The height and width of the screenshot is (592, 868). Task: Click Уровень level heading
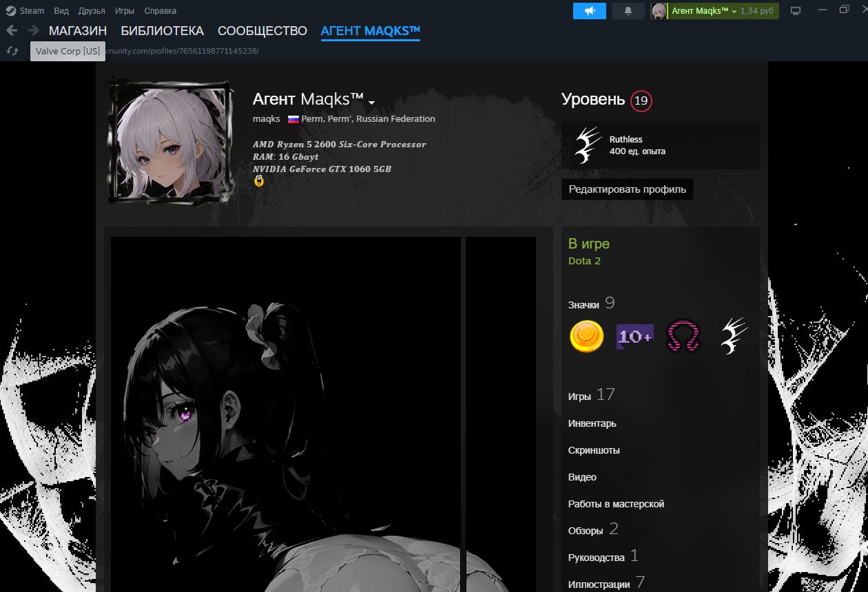click(593, 100)
